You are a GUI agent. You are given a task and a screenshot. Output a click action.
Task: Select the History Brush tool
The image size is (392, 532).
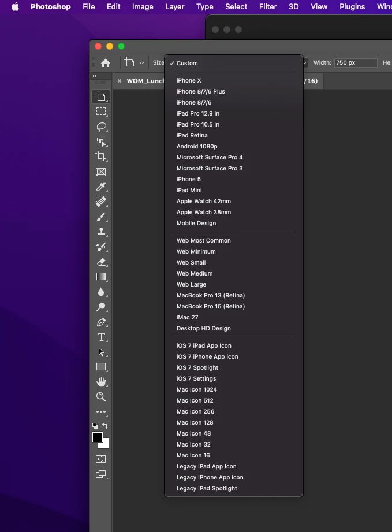coord(100,247)
